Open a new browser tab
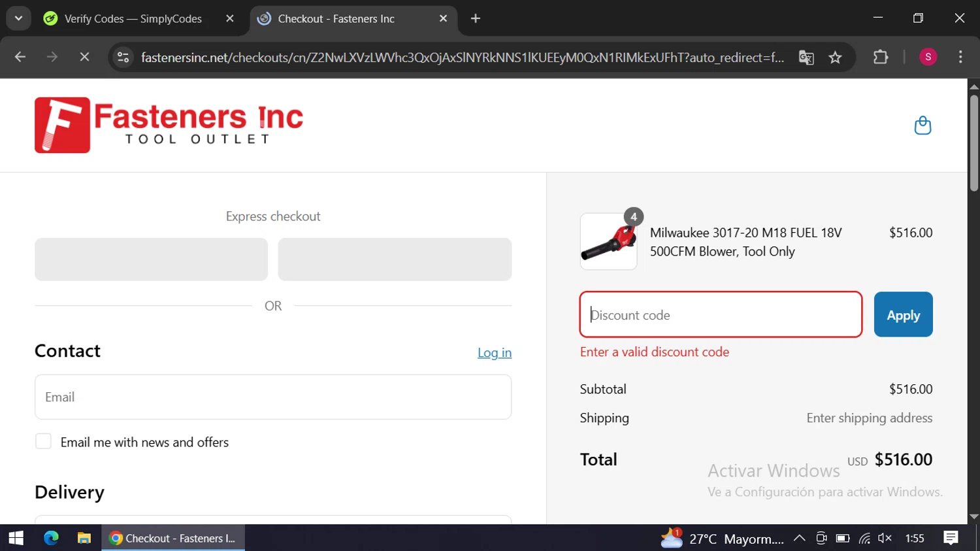The width and height of the screenshot is (980, 551). 476,18
